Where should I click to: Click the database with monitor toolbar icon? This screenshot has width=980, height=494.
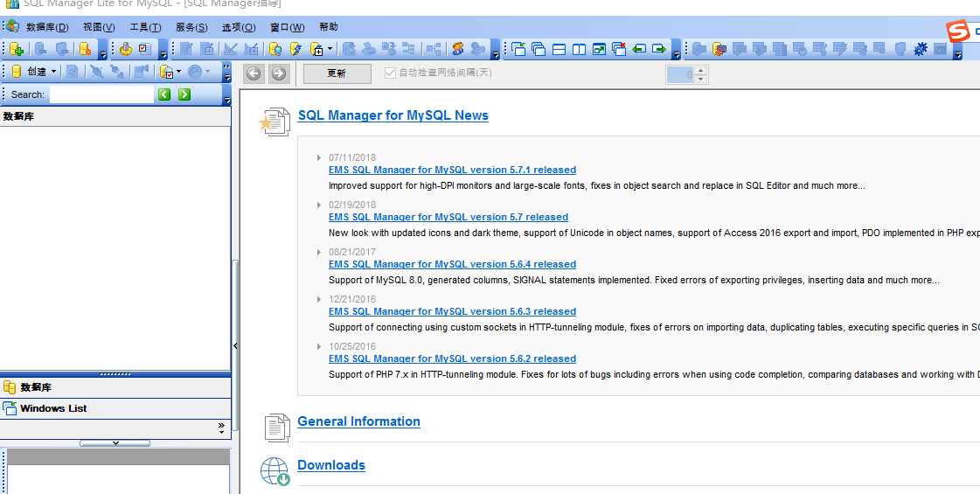275,49
